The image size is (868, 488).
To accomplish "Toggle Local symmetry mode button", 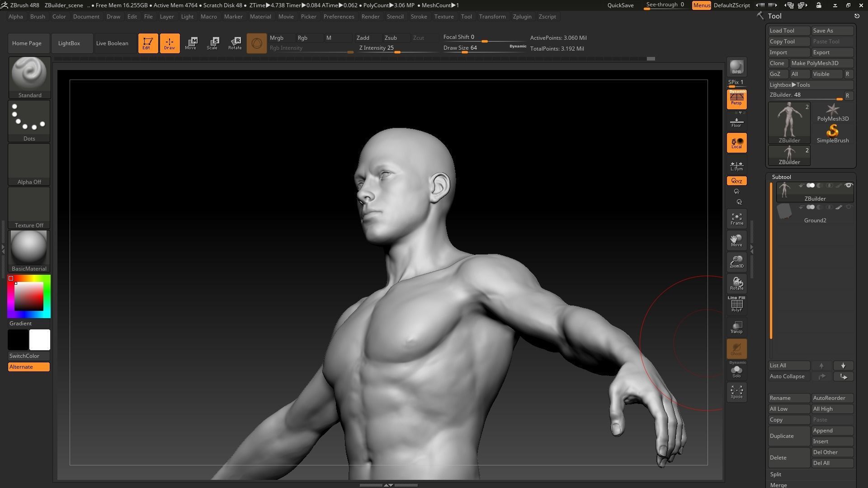I will pyautogui.click(x=736, y=143).
